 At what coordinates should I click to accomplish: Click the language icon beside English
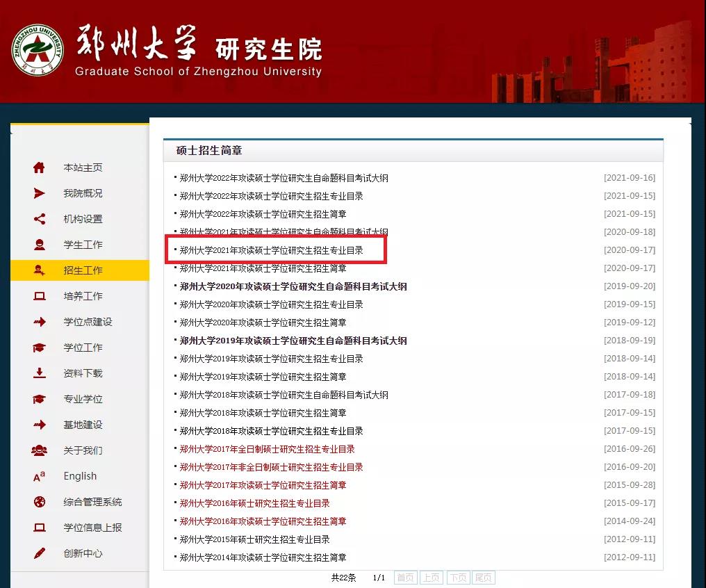[39, 476]
